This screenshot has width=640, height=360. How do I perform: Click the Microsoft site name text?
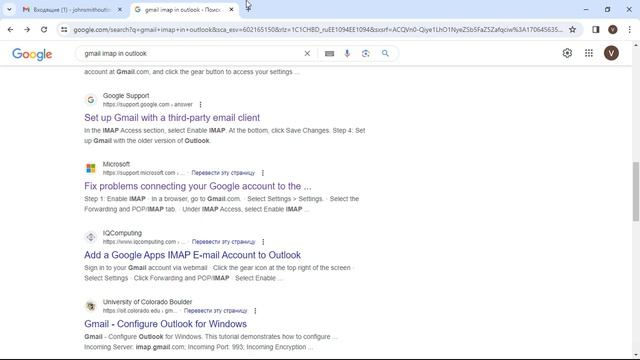(x=116, y=164)
